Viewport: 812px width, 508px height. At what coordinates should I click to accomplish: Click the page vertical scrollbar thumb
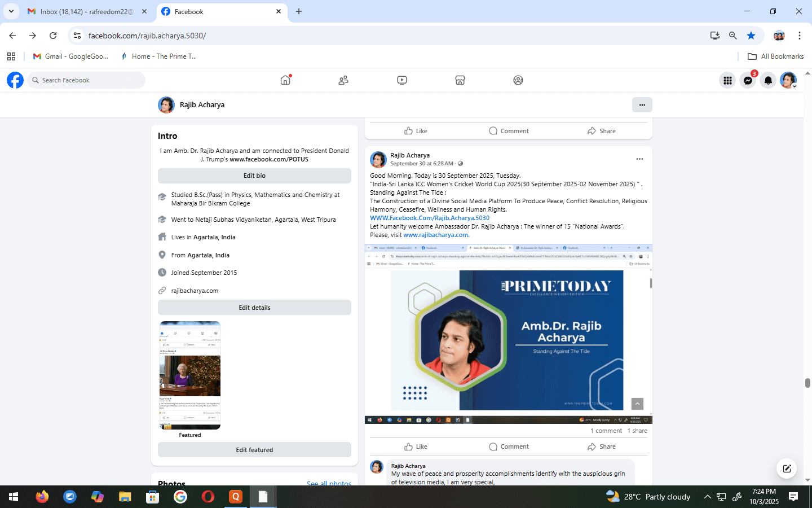point(807,383)
